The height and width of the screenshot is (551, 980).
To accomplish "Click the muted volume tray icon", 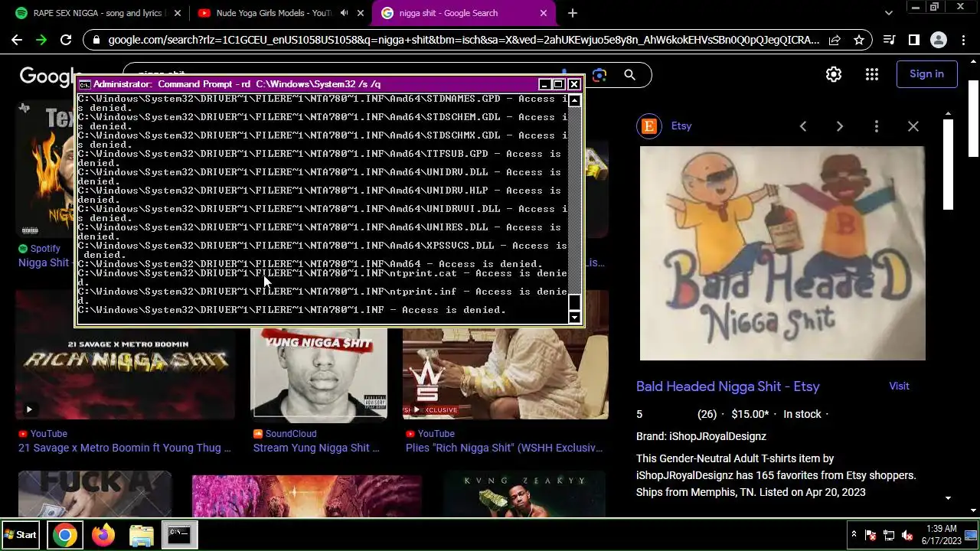I will 907,535.
